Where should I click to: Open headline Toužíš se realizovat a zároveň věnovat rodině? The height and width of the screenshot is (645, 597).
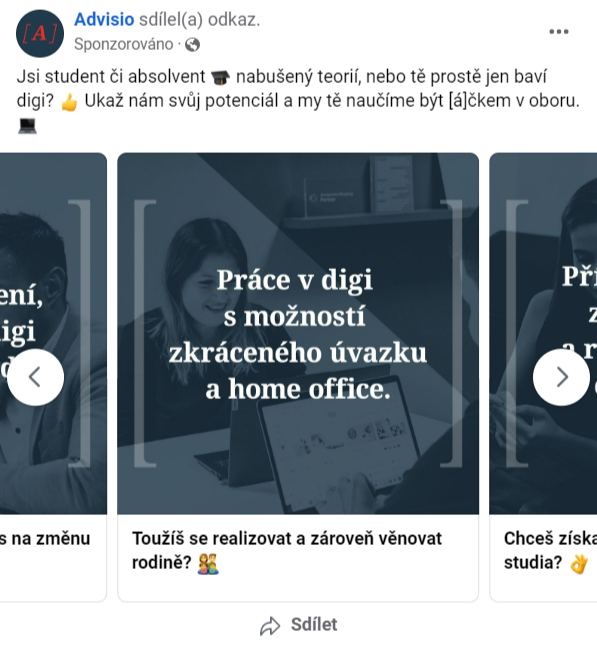tap(287, 550)
